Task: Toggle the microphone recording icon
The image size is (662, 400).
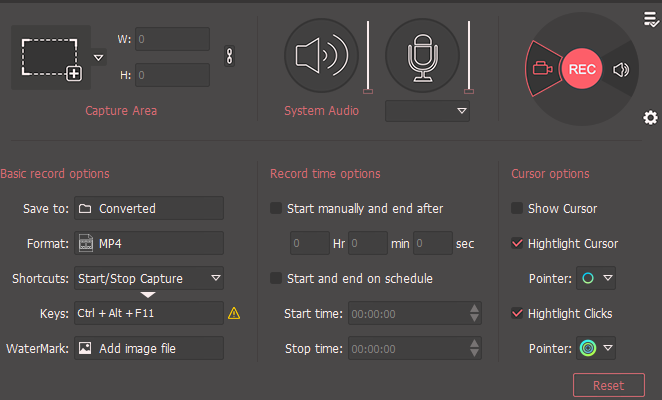Action: (421, 55)
